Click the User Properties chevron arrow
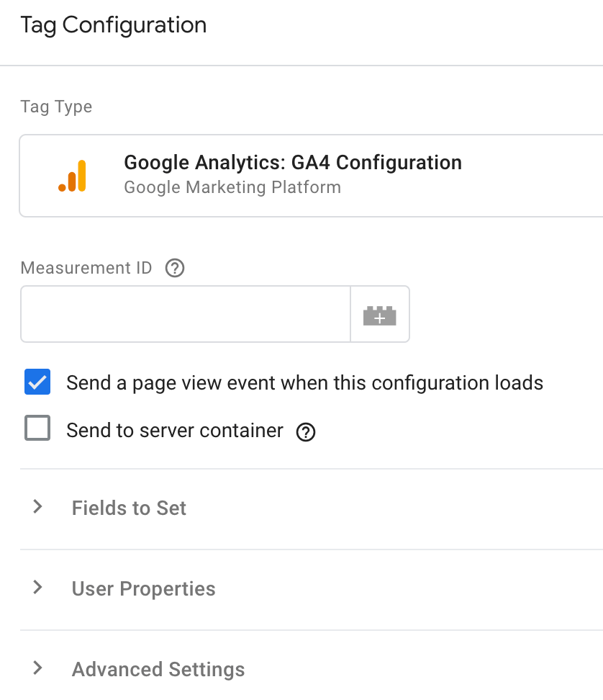 38,588
